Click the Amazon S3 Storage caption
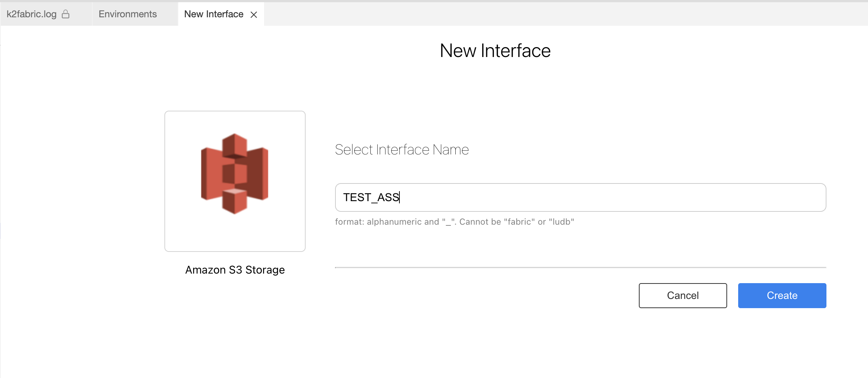 click(235, 270)
